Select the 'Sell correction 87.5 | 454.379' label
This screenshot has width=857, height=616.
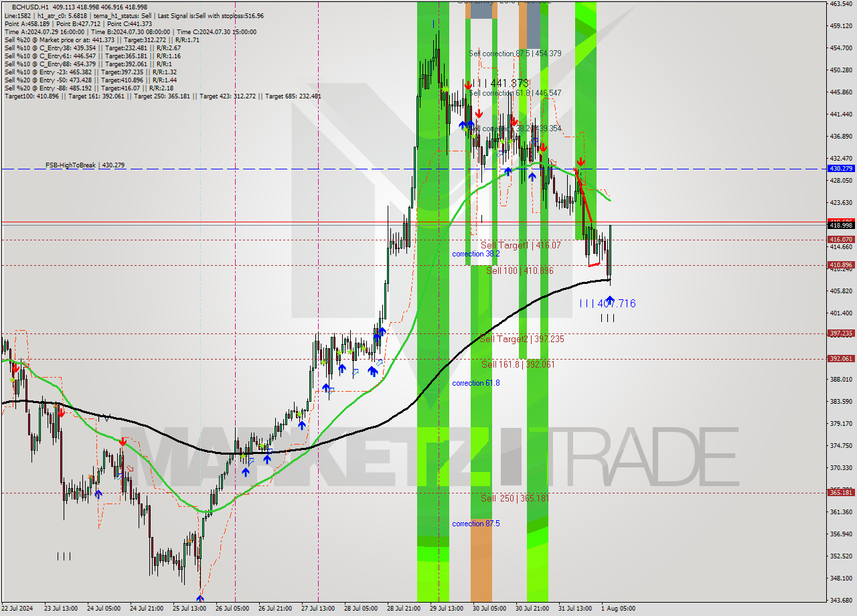point(516,54)
